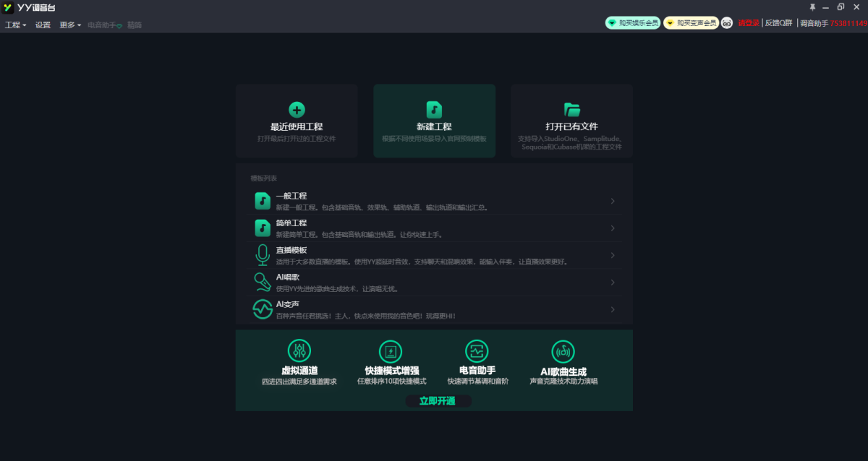
Task: Click the 直播模板 microphone icon
Action: (x=262, y=255)
